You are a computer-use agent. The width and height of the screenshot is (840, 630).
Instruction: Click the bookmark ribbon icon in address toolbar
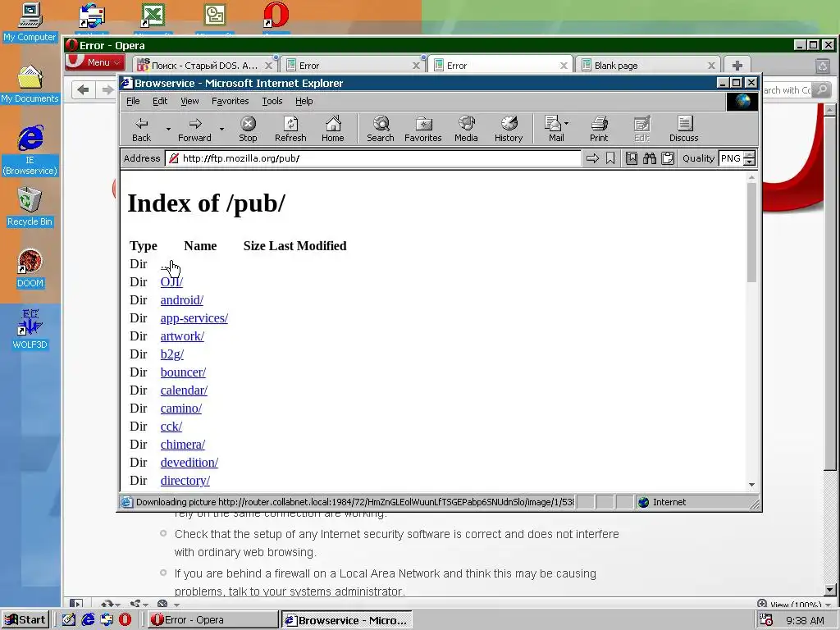tap(610, 158)
